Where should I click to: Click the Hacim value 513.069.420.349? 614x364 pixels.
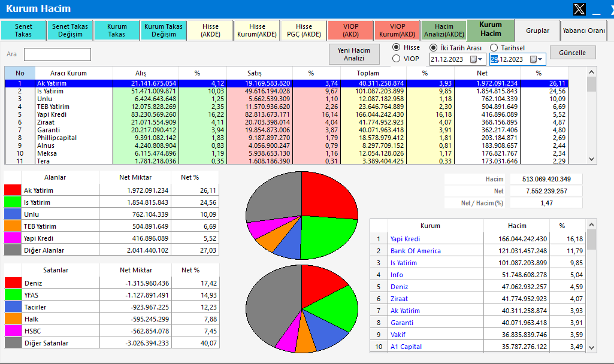(546, 179)
